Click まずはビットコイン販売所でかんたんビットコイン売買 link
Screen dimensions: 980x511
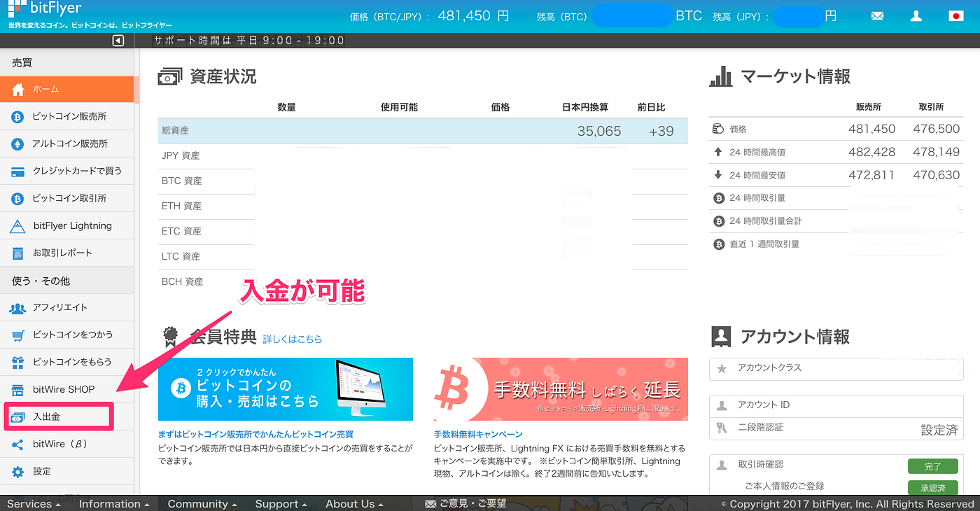(x=255, y=434)
